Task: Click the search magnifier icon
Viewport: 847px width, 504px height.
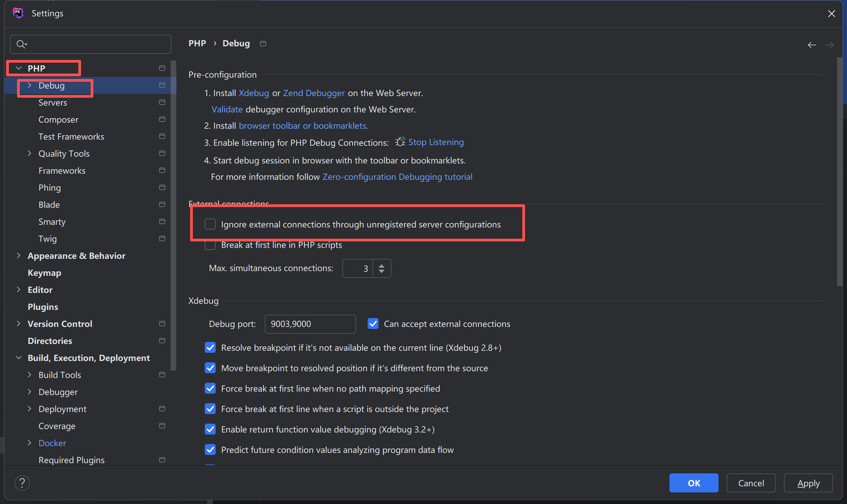Action: (x=21, y=44)
